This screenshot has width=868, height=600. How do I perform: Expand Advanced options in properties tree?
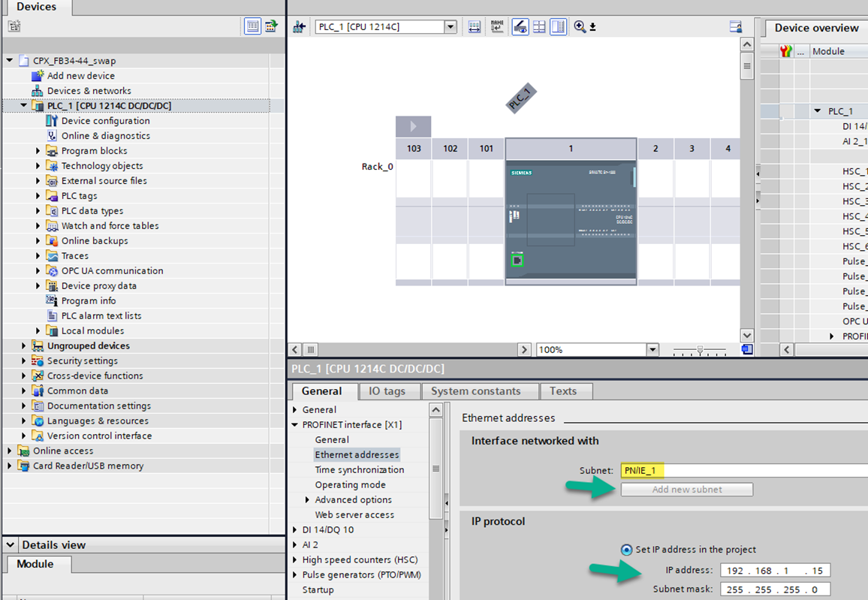point(307,500)
